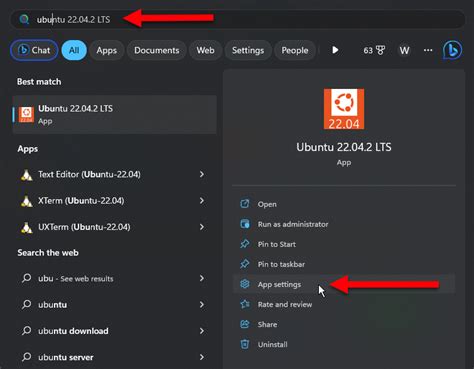
Task: Click the large Ubuntu 22.04 logo in preview
Action: 344,109
